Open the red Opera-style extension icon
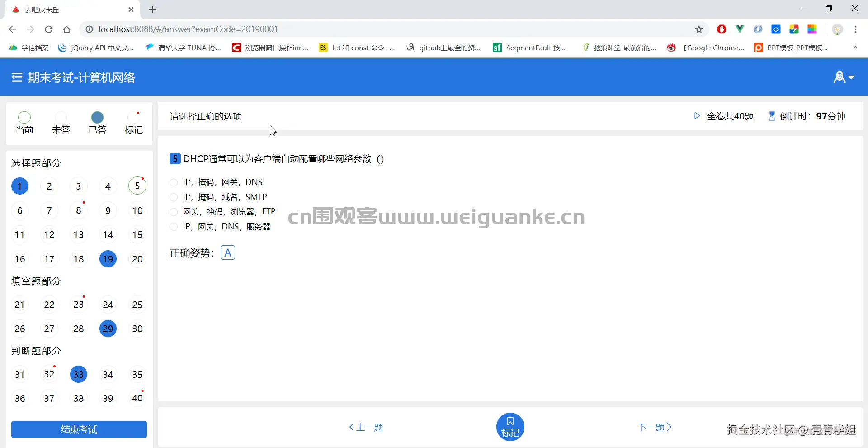The image size is (868, 448). (x=722, y=29)
